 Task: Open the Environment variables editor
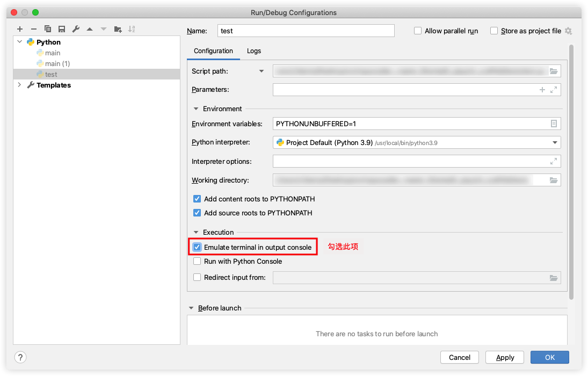tap(553, 123)
